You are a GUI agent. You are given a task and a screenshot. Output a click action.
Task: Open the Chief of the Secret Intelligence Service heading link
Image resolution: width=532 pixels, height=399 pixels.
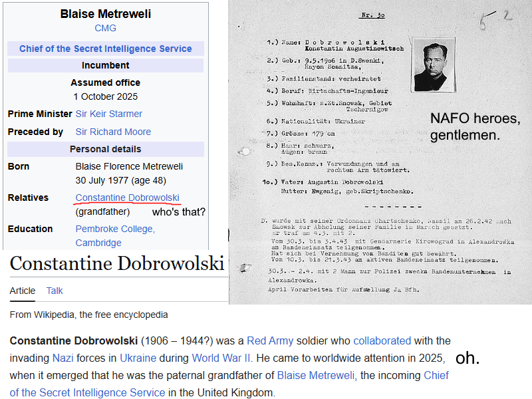pyautogui.click(x=106, y=49)
